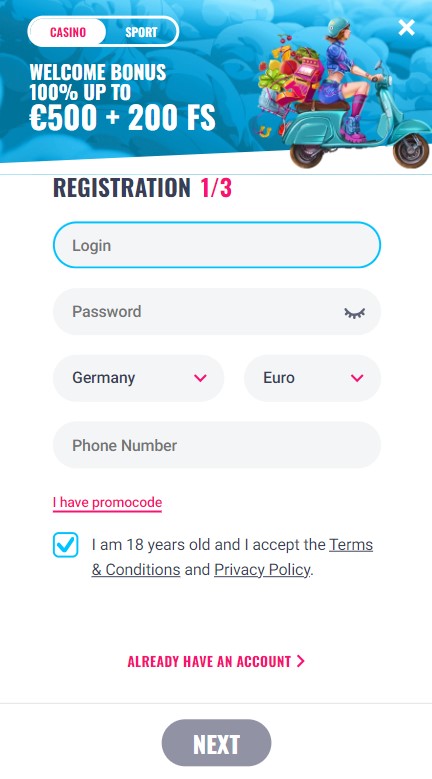The image size is (432, 779).
Task: Toggle the 18 years old agreement checkbox
Action: tap(66, 545)
